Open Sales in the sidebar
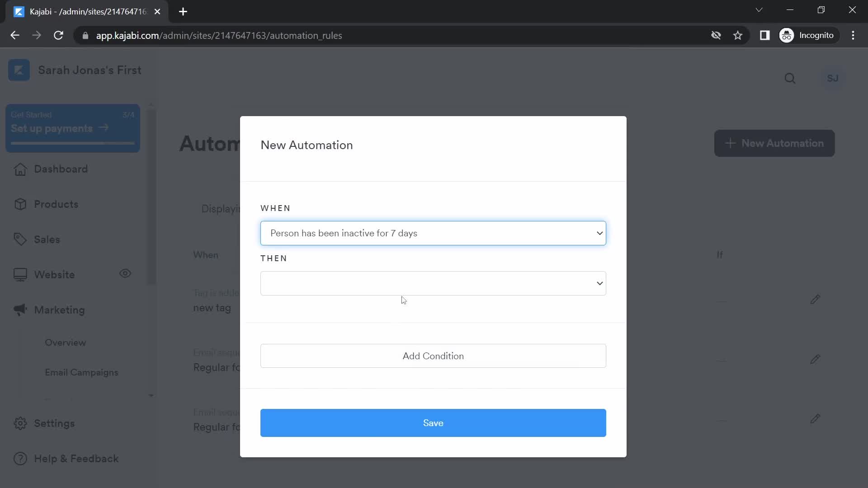The height and width of the screenshot is (488, 868). click(47, 239)
